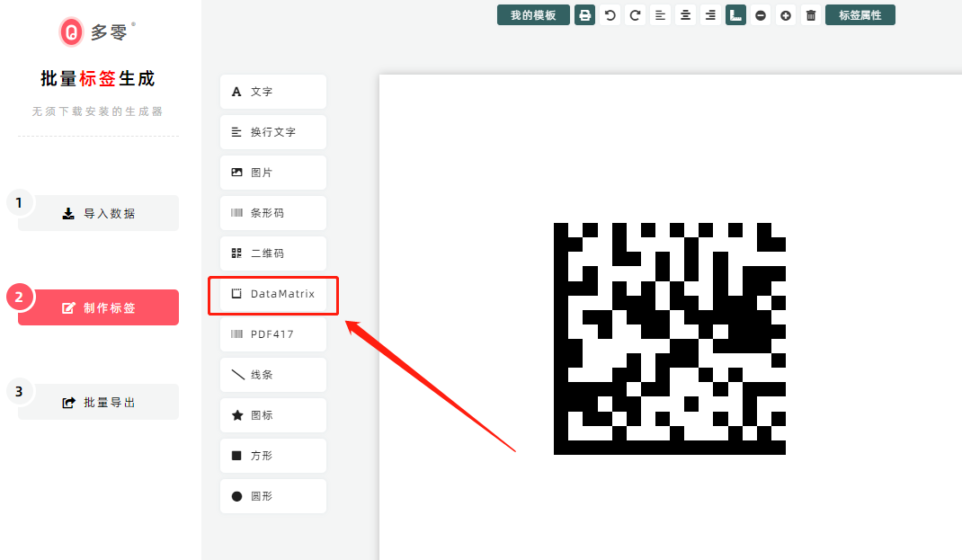Click the 多零 logo
Viewport: 962px width, 560px height.
[98, 31]
